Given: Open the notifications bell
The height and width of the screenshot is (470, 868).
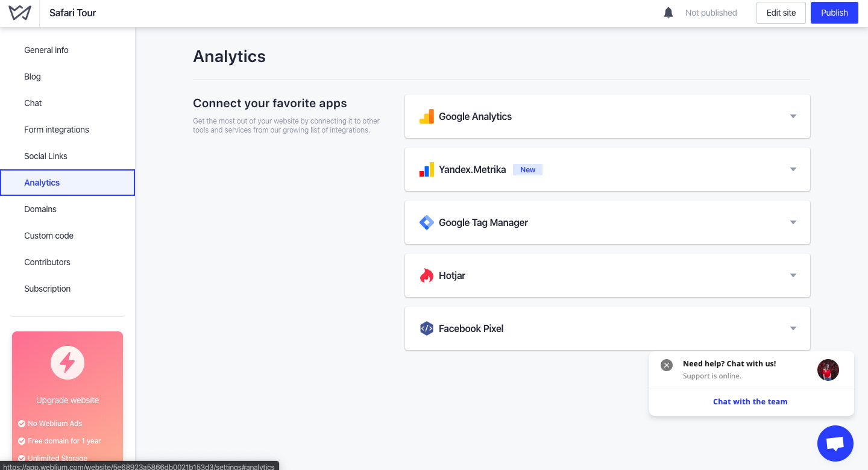Looking at the screenshot, I should click(x=668, y=13).
